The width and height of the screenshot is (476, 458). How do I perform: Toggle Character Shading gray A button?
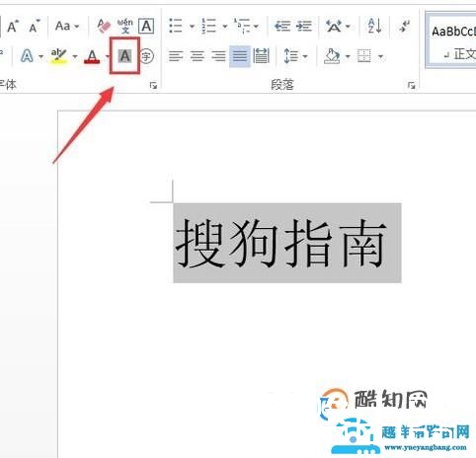tap(125, 56)
